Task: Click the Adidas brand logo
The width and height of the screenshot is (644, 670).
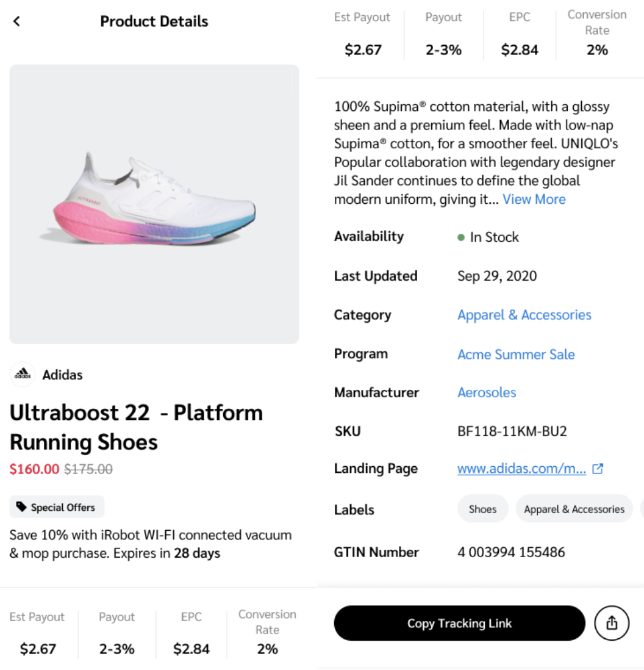Action: [23, 375]
